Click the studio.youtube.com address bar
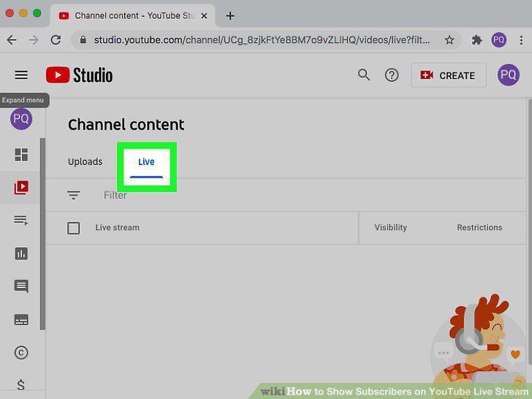 coord(262,40)
